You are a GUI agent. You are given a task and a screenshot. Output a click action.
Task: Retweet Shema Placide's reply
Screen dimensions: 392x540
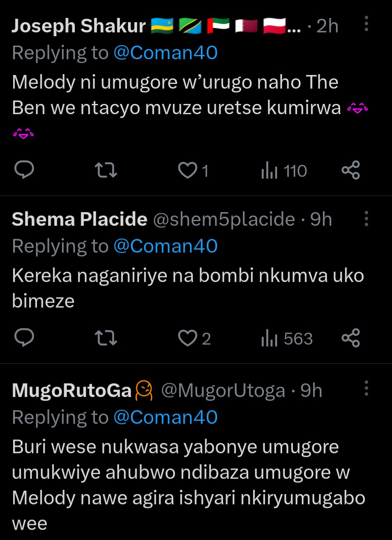pos(105,339)
